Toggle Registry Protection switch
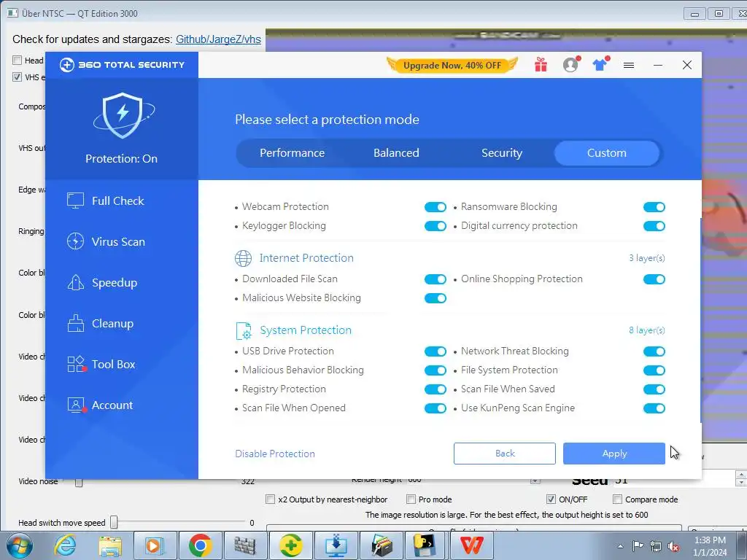Viewport: 747px width, 560px height. pos(436,389)
